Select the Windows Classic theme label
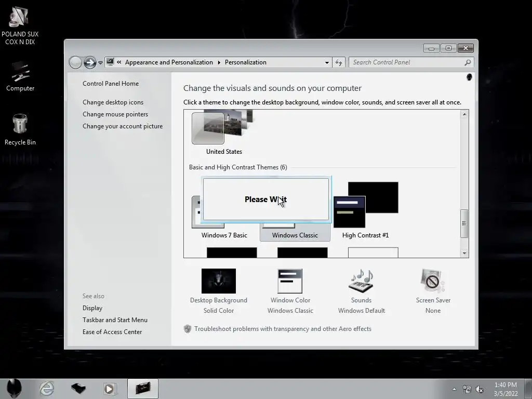532x399 pixels. 295,235
